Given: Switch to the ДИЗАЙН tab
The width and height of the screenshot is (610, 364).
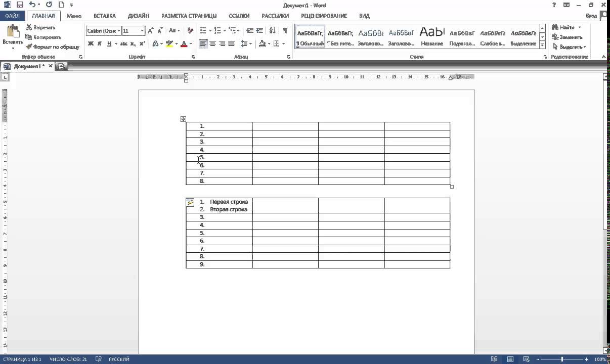Looking at the screenshot, I should coord(138,16).
